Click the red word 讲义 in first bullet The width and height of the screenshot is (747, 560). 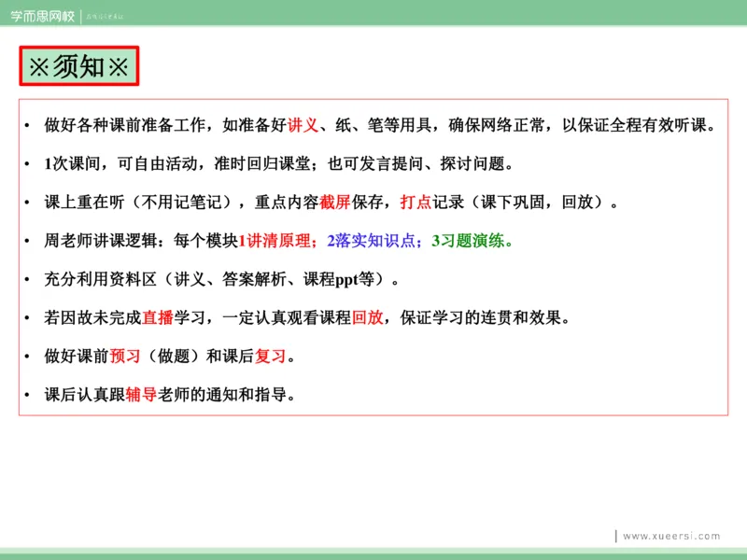303,125
